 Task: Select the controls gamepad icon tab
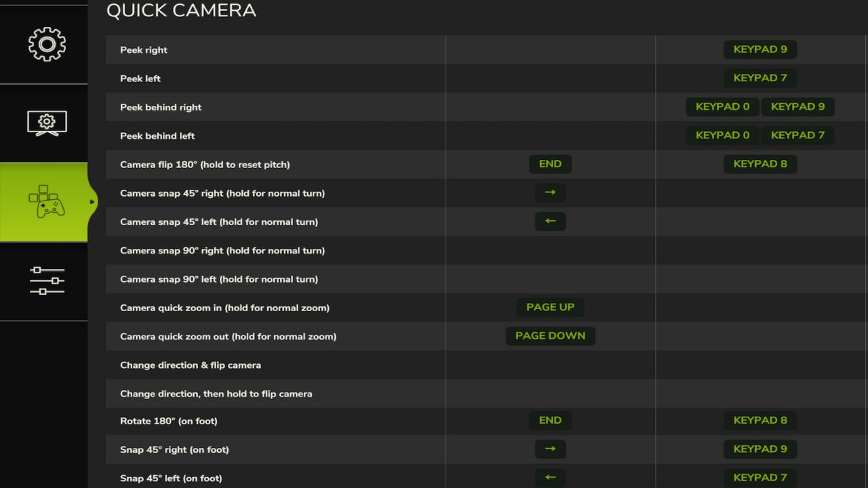point(47,202)
